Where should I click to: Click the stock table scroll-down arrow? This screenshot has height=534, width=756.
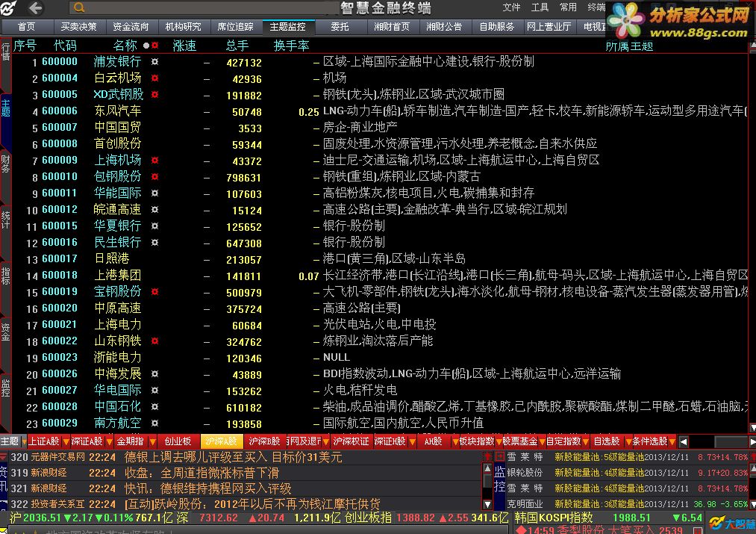click(x=752, y=428)
